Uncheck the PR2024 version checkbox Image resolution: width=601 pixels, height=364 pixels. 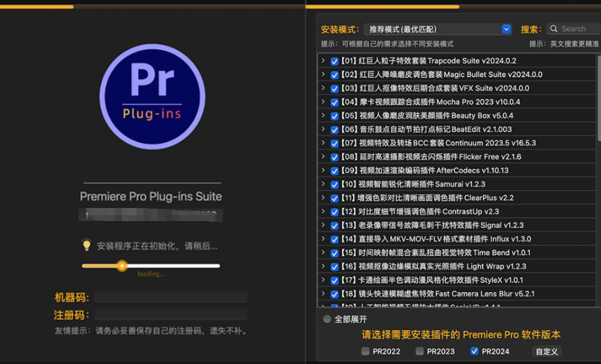(x=474, y=351)
